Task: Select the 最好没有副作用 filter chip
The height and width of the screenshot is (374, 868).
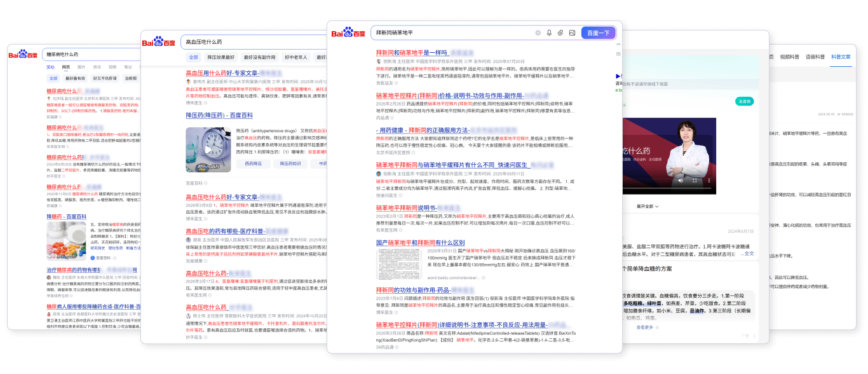Action: tap(259, 57)
